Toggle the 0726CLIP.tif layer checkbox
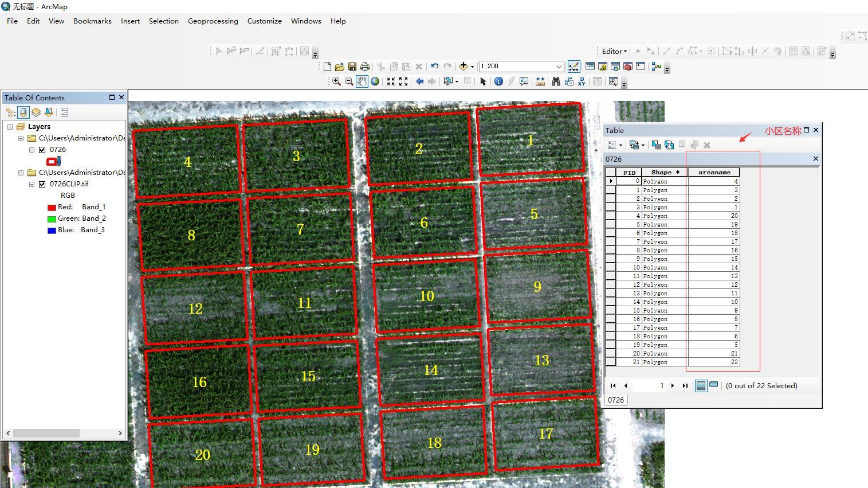 42,184
